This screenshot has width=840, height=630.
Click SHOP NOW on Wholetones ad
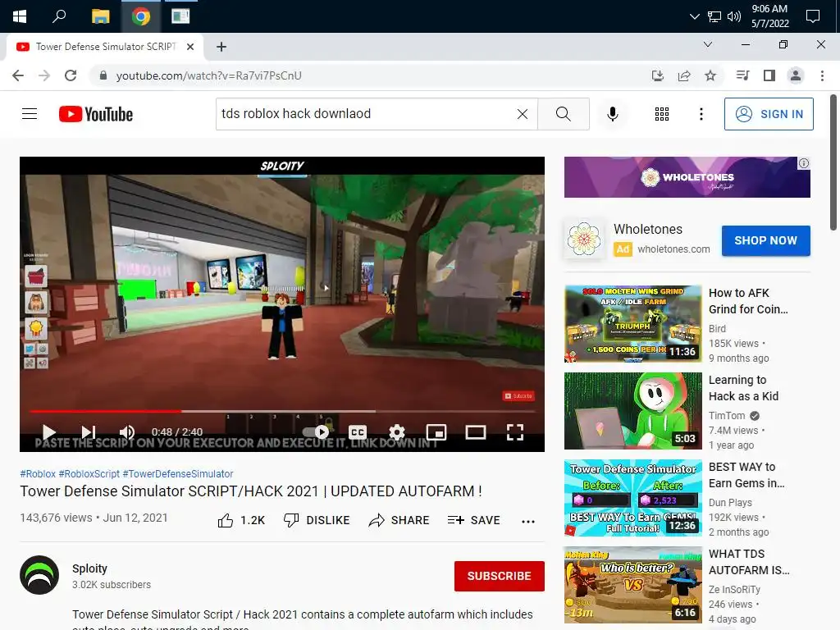point(765,240)
